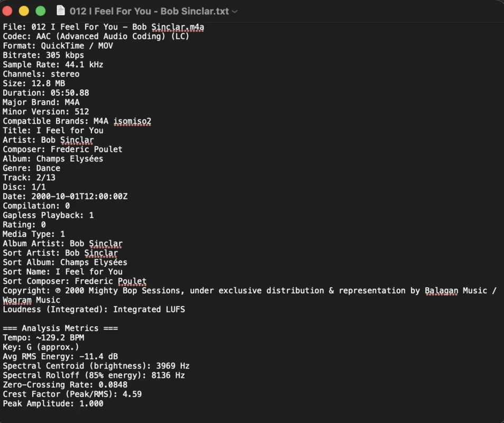Maximize the window with the green button
Viewport: 504px width, 423px height.
click(x=40, y=11)
